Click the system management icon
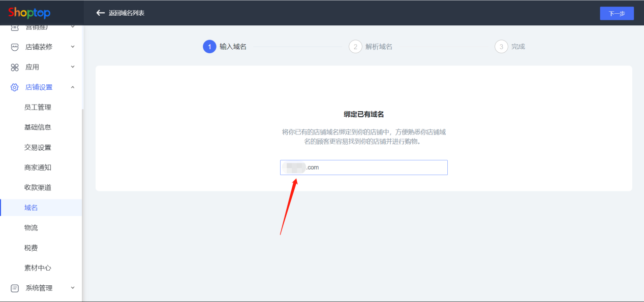Image resolution: width=644 pixels, height=302 pixels. (15, 288)
